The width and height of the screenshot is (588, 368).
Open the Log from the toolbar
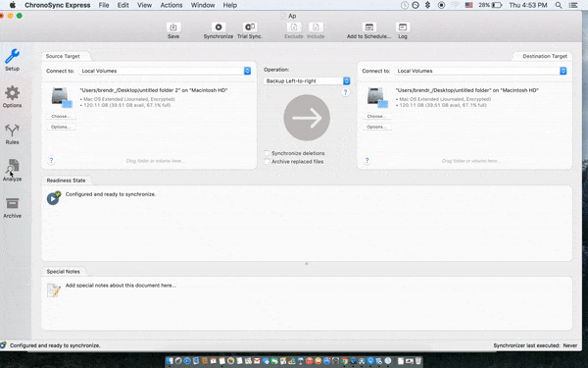click(403, 30)
